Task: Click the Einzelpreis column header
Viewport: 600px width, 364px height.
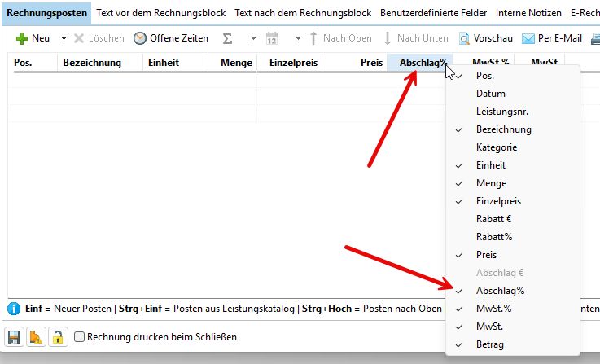Action: coord(292,63)
